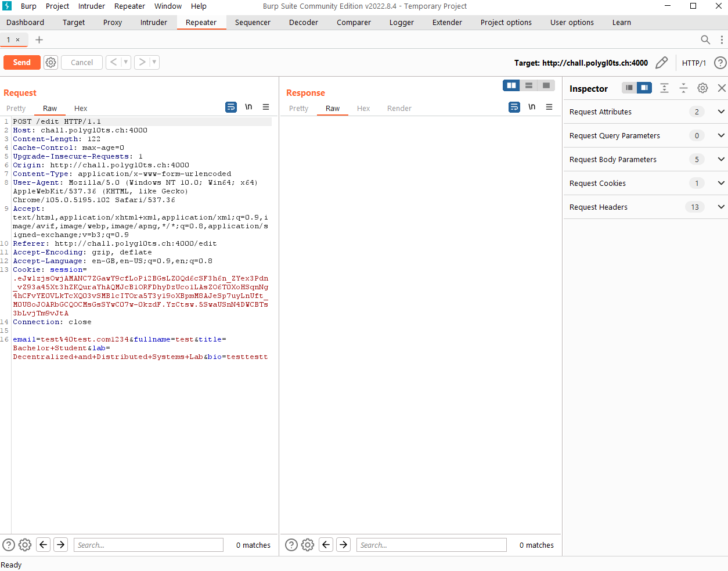Click the Send button
728x571 pixels.
coord(21,62)
